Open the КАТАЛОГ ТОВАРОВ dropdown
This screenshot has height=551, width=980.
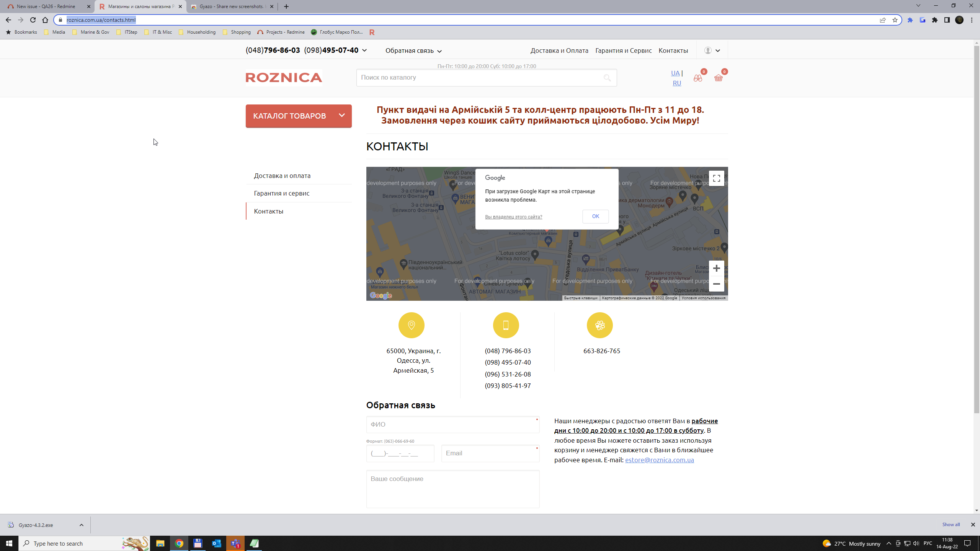[299, 116]
